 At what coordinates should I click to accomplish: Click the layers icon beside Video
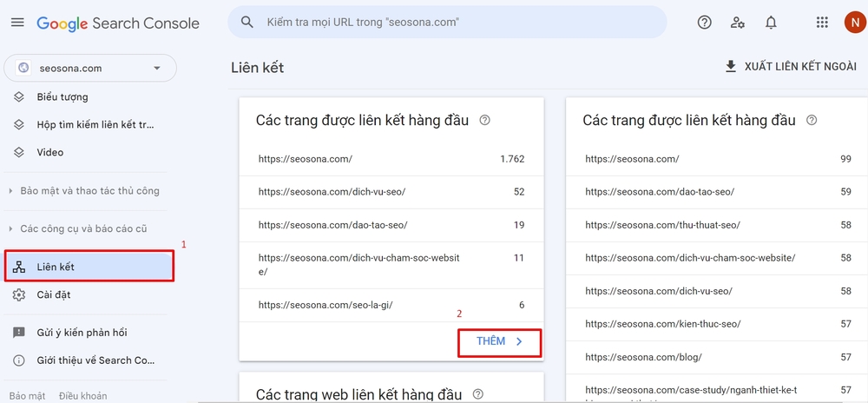(19, 152)
